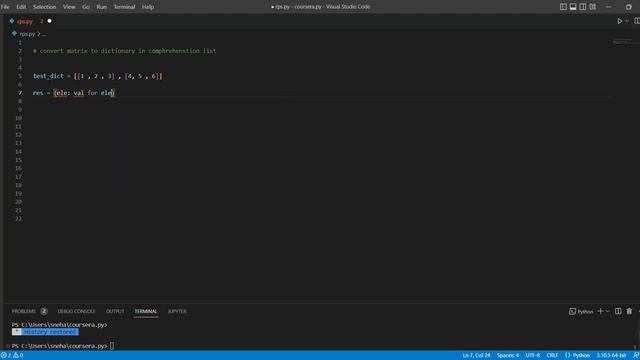Open the Help menu
This screenshot has width=640, height=360.
[x=148, y=7]
